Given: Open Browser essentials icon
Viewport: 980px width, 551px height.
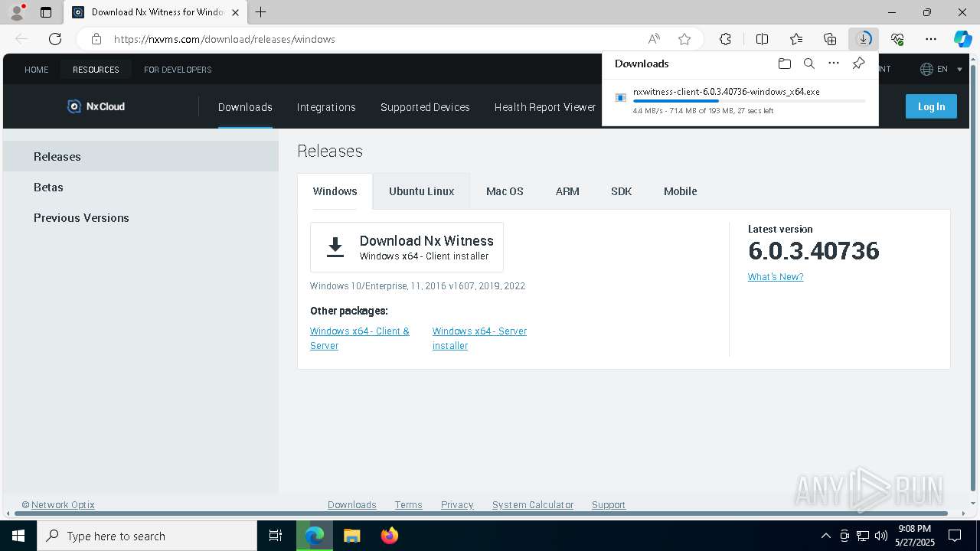Looking at the screenshot, I should coord(897,39).
